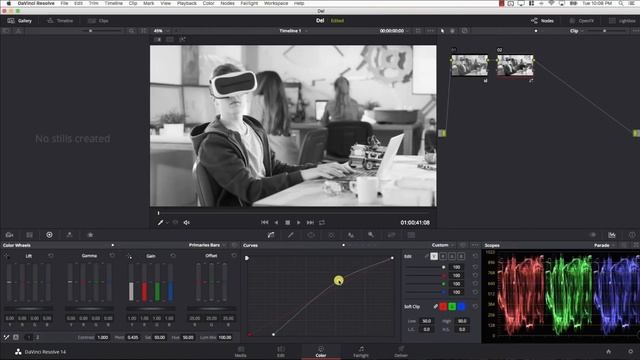Viewport: 640px width, 360px height.
Task: Open the File menu
Action: tap(64, 3)
